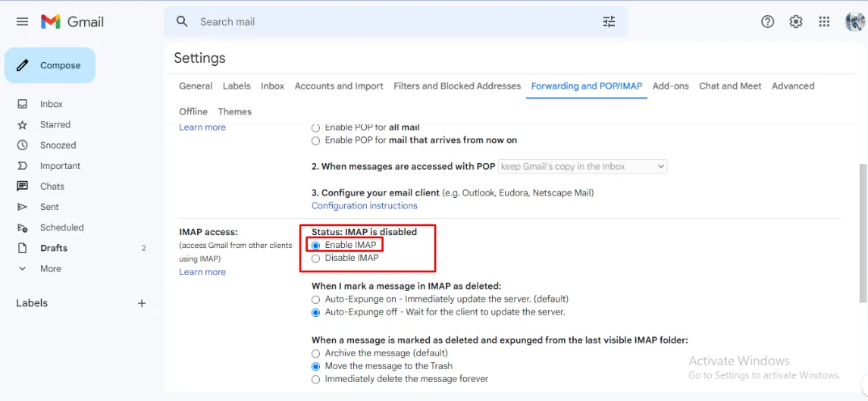Click the Settings gear icon
This screenshot has height=401, width=868.
click(795, 22)
